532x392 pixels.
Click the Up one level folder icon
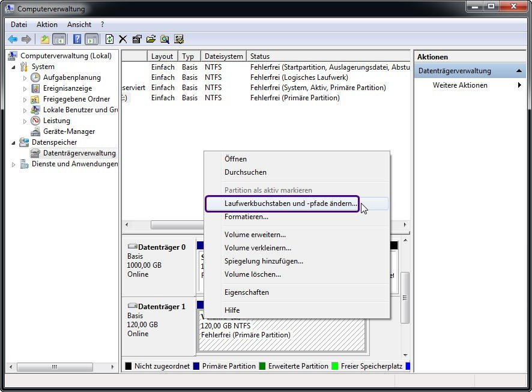(45, 40)
